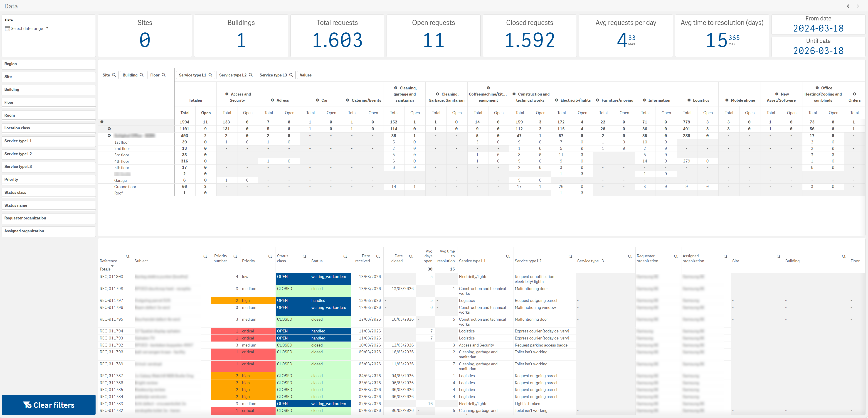Search the Priority number column
Image resolution: width=868 pixels, height=418 pixels.
[235, 257]
